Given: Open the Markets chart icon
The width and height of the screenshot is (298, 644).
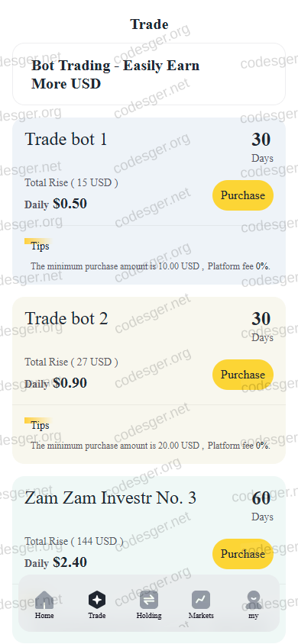Looking at the screenshot, I should [201, 600].
